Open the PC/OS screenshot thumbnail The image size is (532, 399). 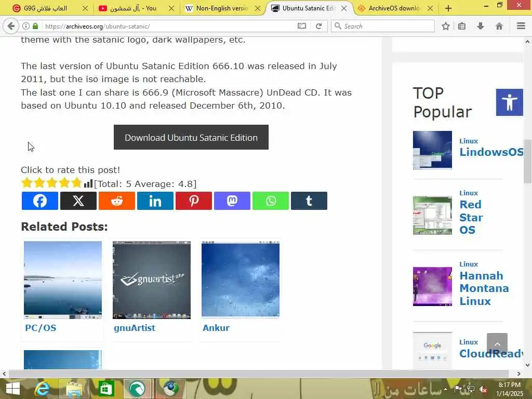(63, 280)
